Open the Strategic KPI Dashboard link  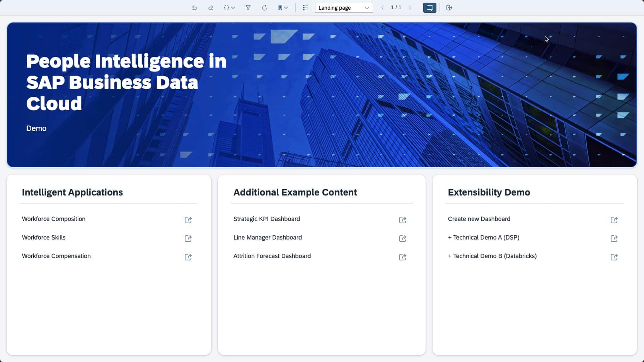click(267, 219)
